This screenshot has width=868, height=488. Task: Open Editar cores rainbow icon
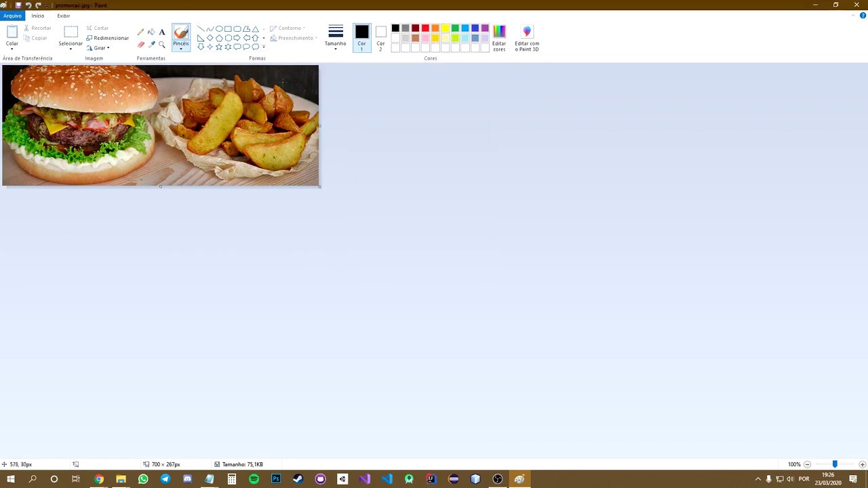pyautogui.click(x=499, y=31)
